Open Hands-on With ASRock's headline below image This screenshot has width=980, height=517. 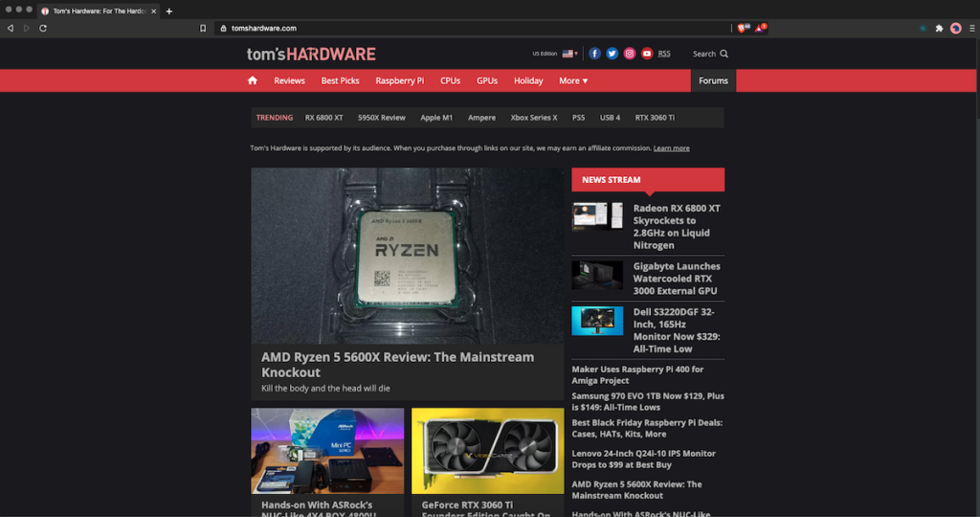click(319, 509)
